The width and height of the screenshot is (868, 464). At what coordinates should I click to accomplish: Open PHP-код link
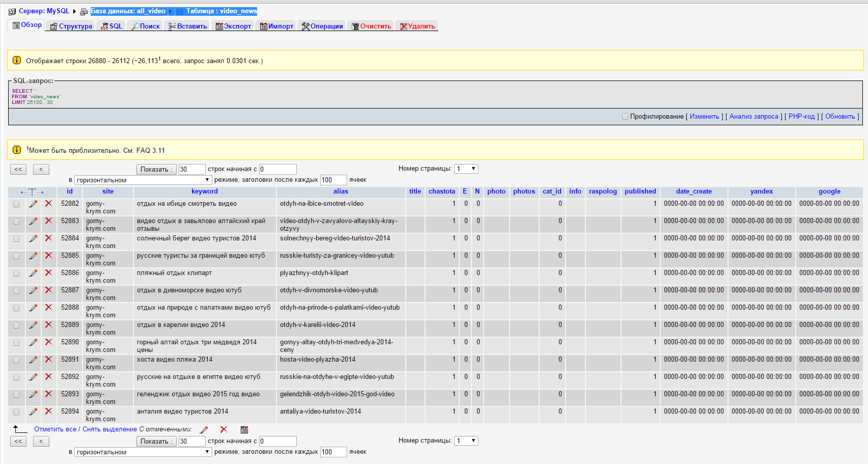tap(801, 117)
